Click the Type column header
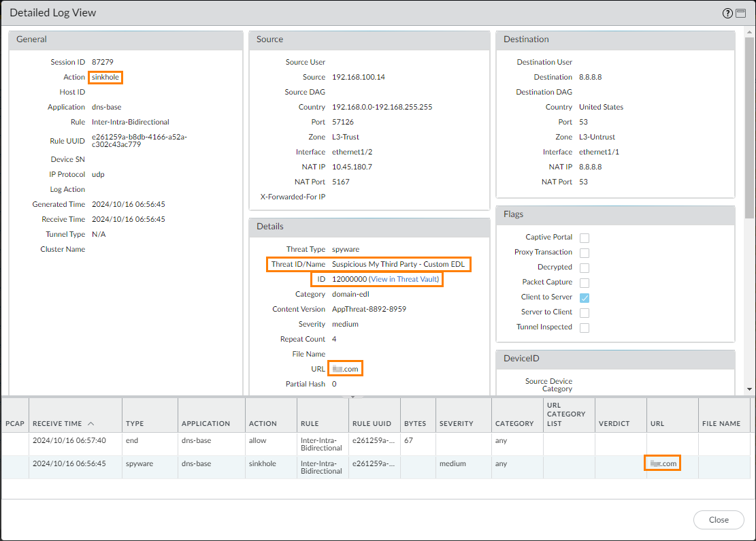 tap(135, 423)
